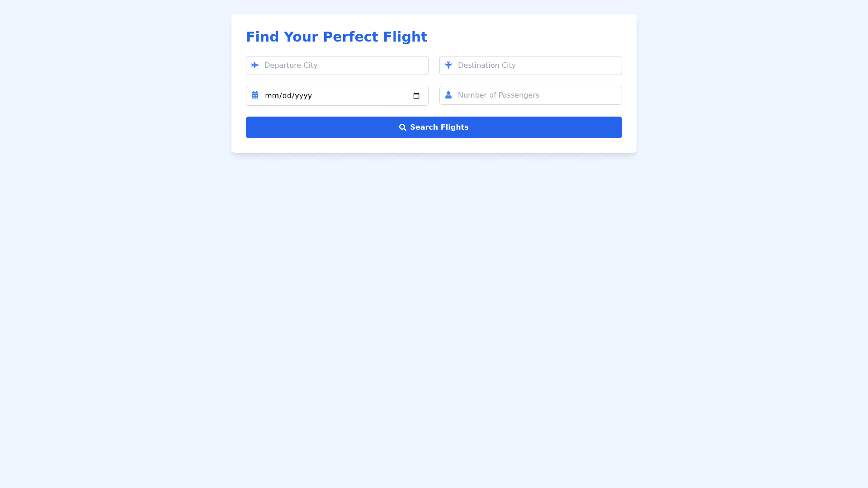
Task: Select the year segment of the date
Action: (304, 96)
